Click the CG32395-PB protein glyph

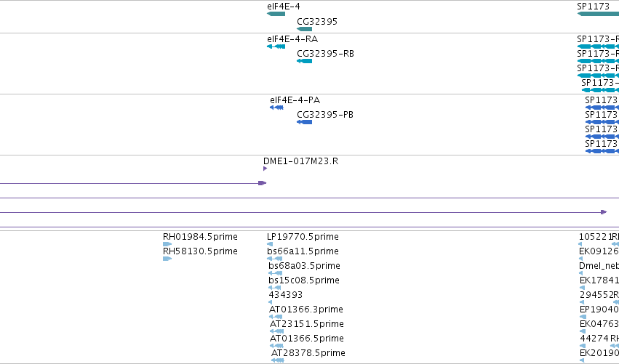point(304,122)
